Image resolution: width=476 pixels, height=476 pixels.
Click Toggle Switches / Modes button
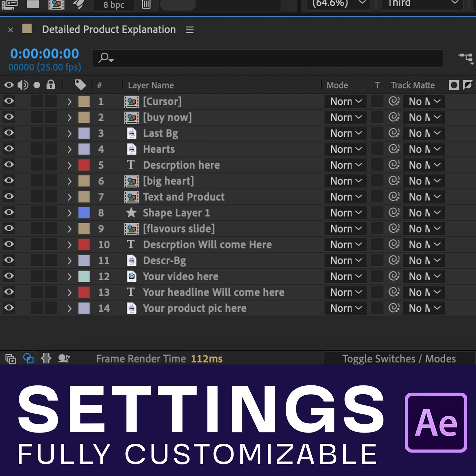pos(399,358)
